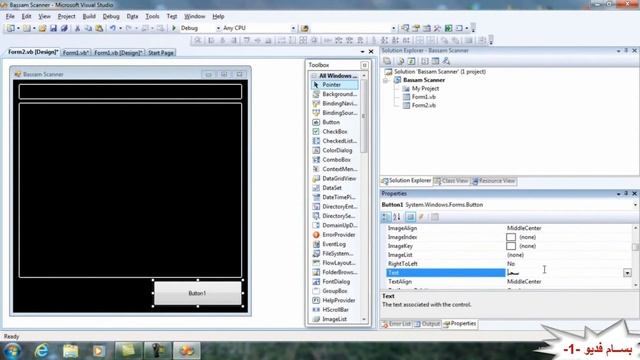640x360 pixels.
Task: Select ImageList item in Toolbox
Action: [x=335, y=319]
